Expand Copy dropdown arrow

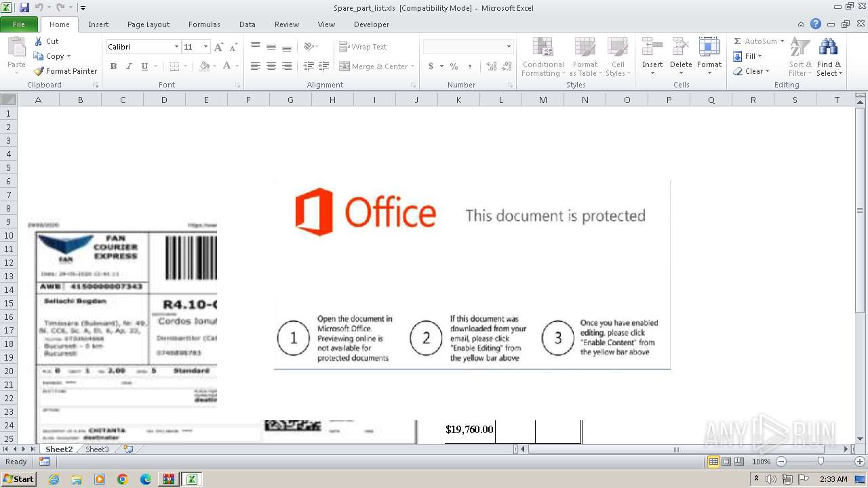[x=68, y=56]
